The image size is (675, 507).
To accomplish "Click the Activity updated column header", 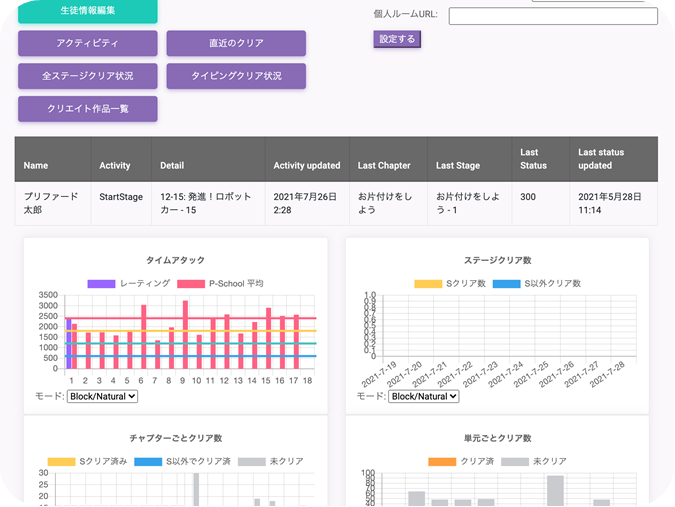I will pyautogui.click(x=307, y=165).
